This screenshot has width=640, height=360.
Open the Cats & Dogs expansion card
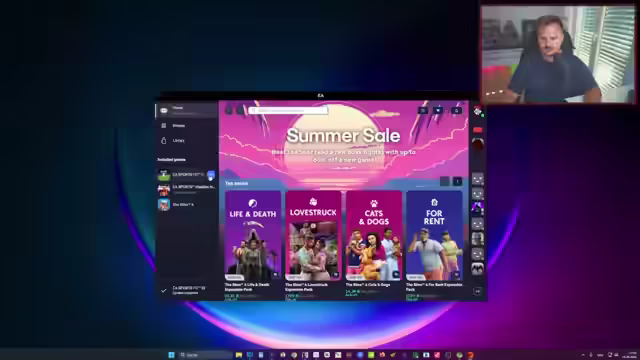click(373, 236)
